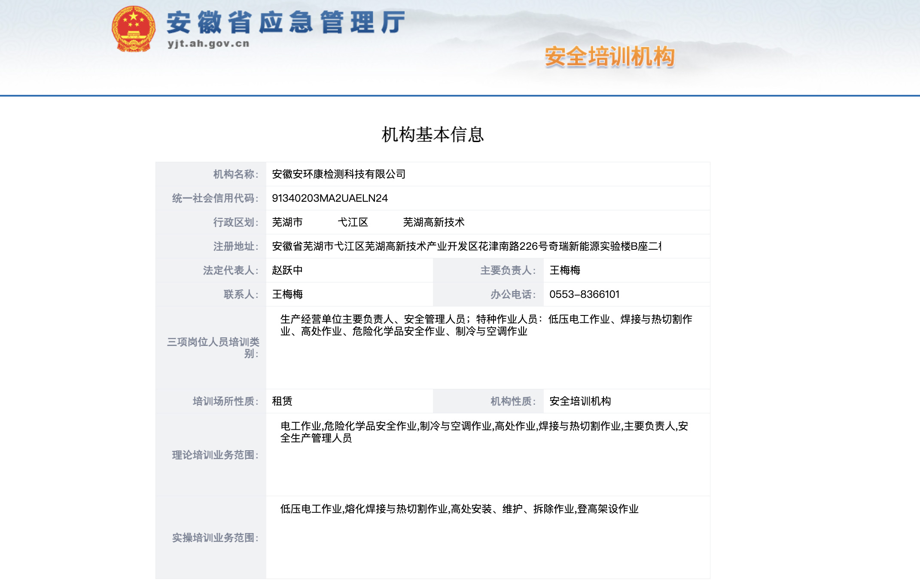Click the 行政区划 label

coord(236,222)
